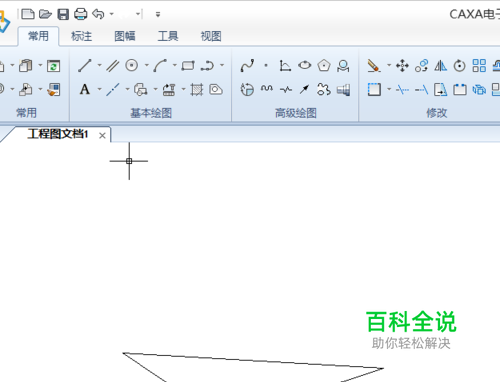Select the Circle drawing tool
This screenshot has width=500, height=382.
[x=132, y=65]
